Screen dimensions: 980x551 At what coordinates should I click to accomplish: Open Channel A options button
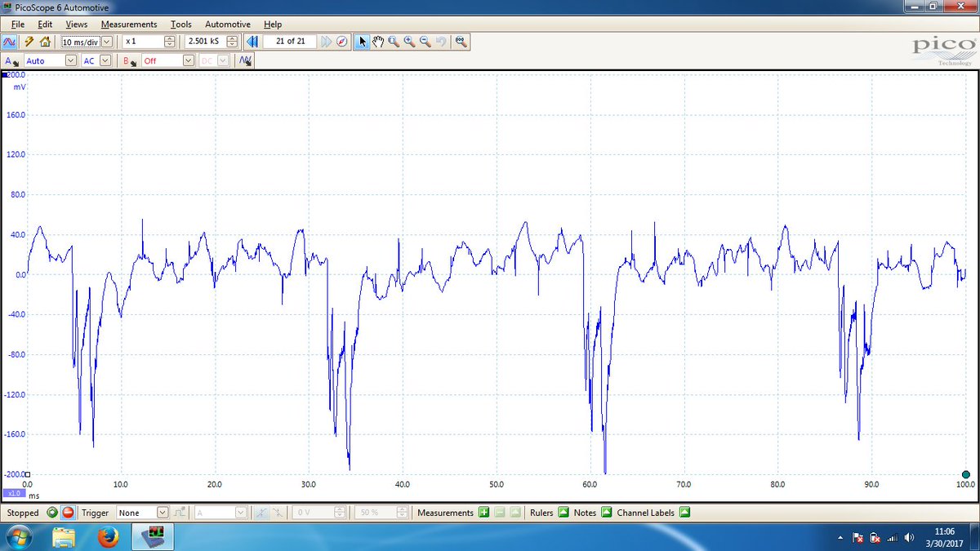click(12, 60)
